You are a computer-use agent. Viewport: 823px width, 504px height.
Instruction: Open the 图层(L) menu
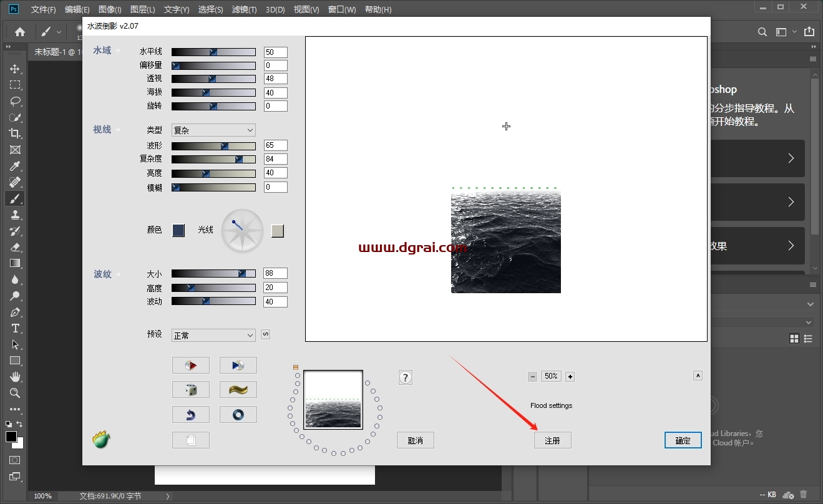143,9
